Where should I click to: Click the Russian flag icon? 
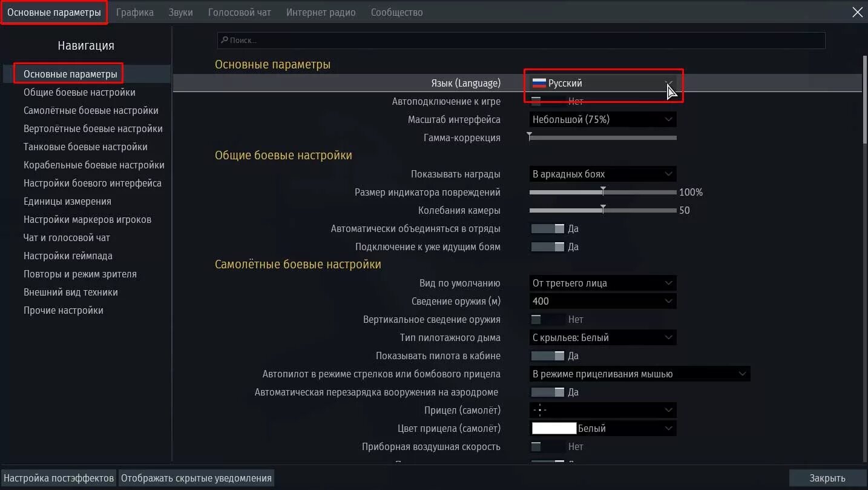click(x=539, y=83)
